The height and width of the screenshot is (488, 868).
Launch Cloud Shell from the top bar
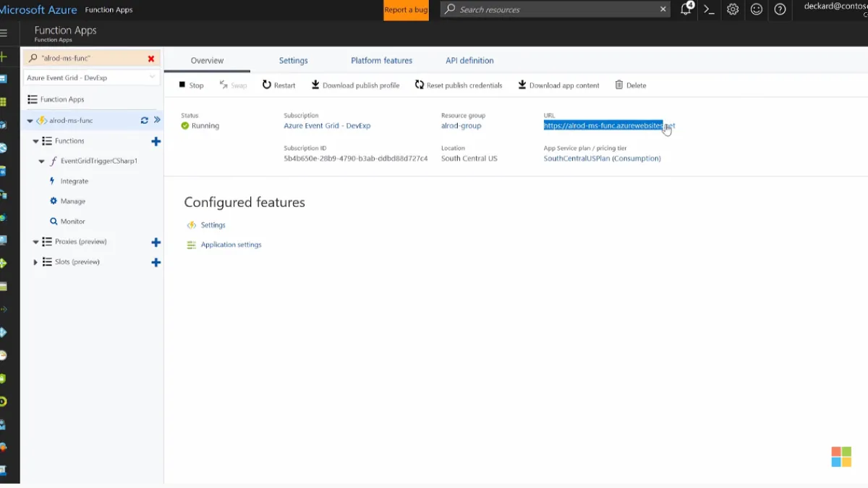click(x=709, y=9)
